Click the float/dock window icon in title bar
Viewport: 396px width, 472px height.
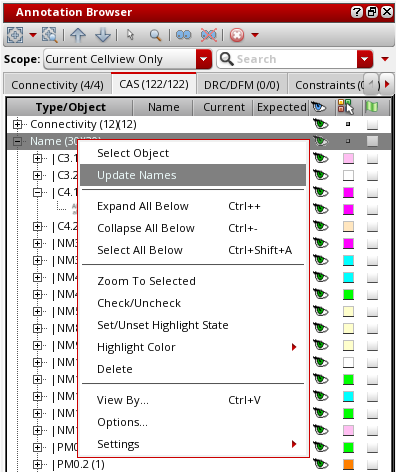point(372,12)
